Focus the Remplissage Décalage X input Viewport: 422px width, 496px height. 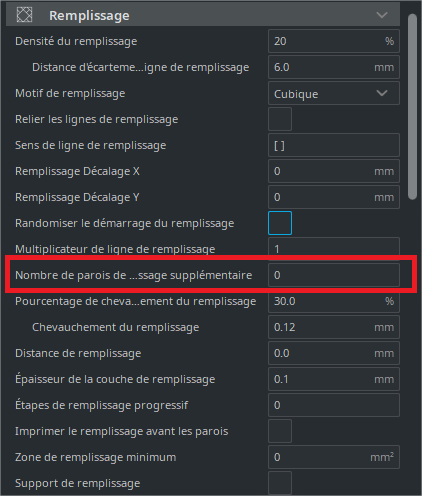click(334, 171)
